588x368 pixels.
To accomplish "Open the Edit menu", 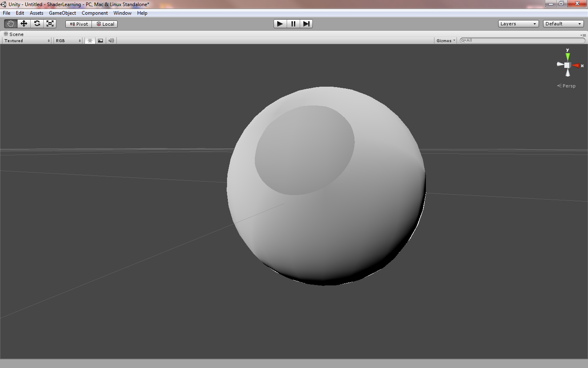I will point(20,13).
